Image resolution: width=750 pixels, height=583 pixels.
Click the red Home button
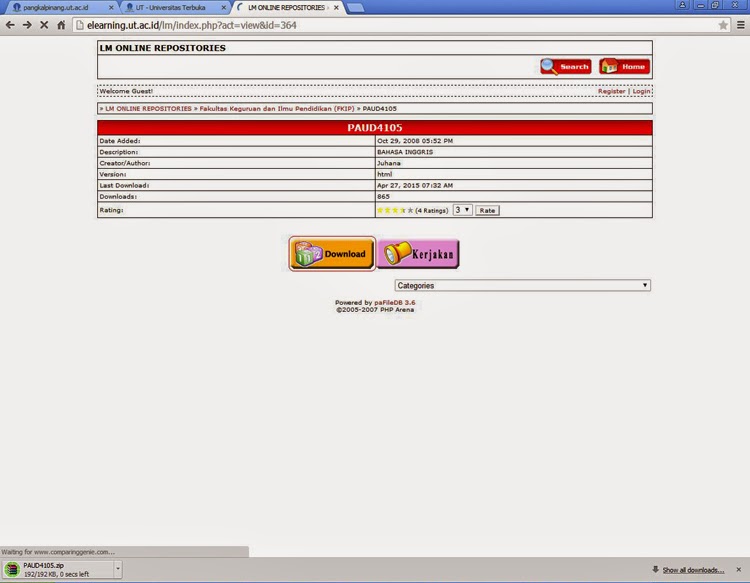click(625, 66)
